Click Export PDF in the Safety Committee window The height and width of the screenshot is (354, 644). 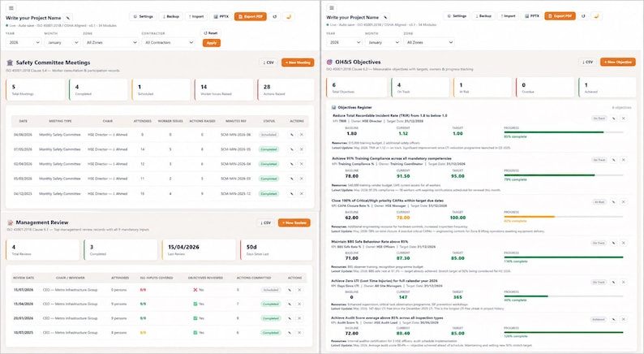pyautogui.click(x=251, y=16)
